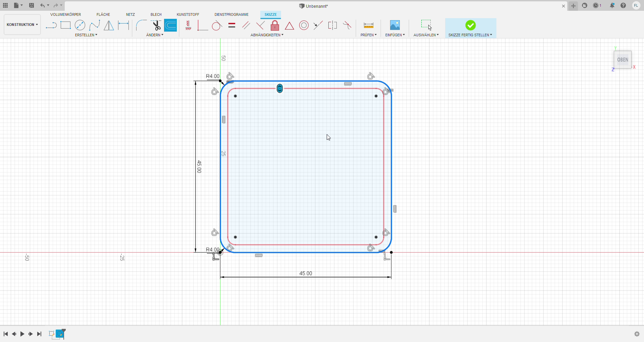
Task: Choose the Sketch Dimension tool
Action: tap(123, 25)
